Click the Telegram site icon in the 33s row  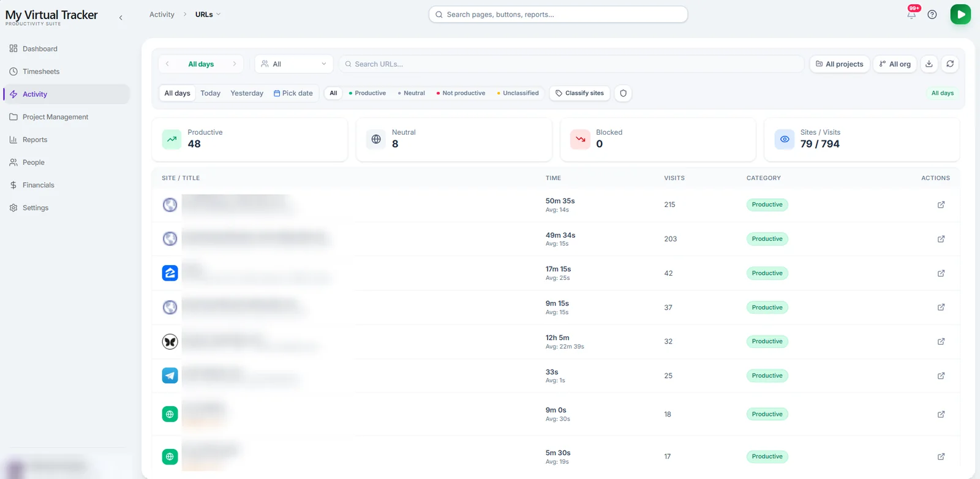pos(170,375)
